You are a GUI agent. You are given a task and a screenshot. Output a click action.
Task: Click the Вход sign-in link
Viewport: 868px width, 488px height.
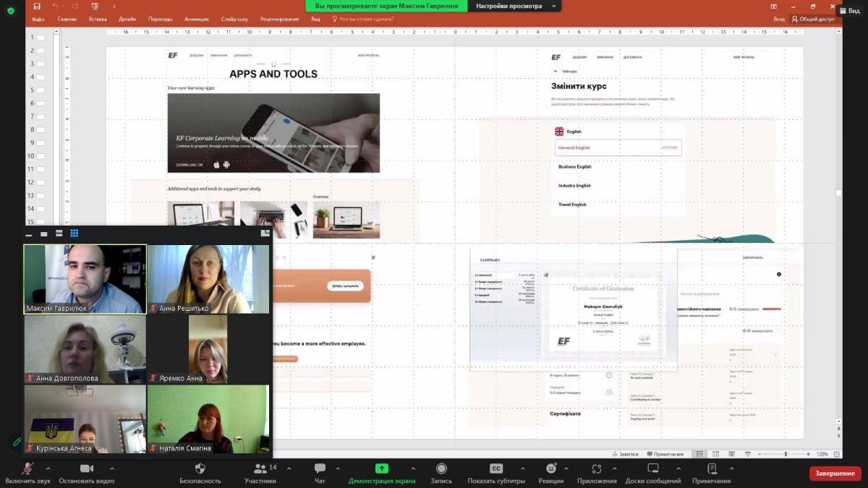coord(779,19)
